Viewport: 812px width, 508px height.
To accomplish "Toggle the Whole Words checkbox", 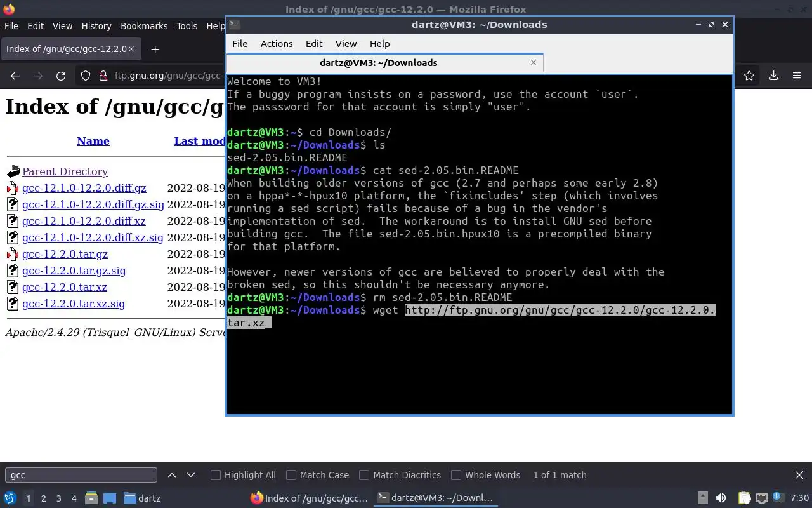I will (456, 475).
